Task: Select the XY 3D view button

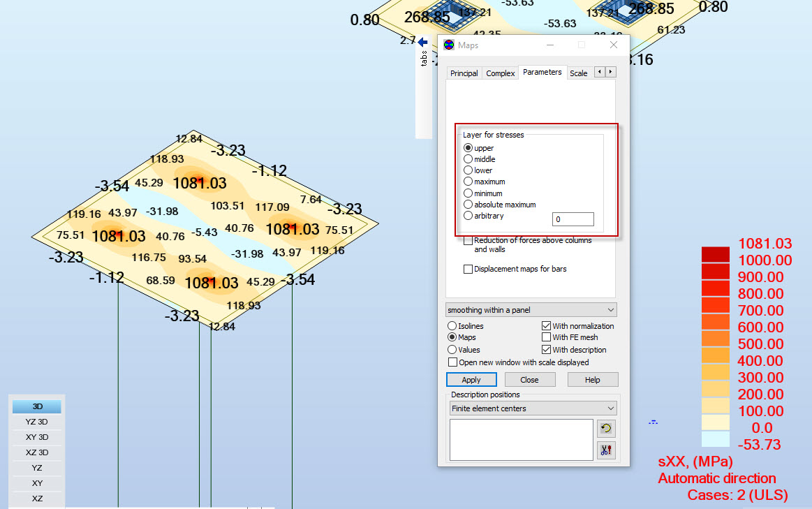Action: point(36,436)
